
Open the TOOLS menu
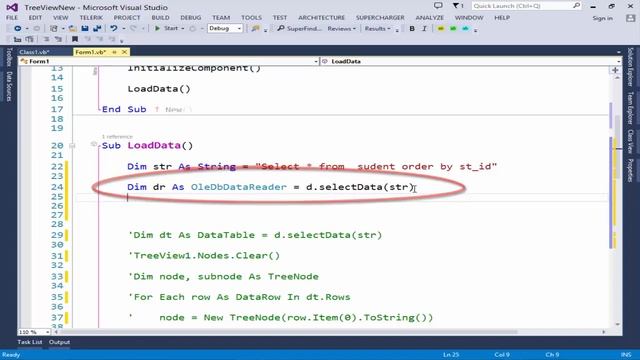251,18
